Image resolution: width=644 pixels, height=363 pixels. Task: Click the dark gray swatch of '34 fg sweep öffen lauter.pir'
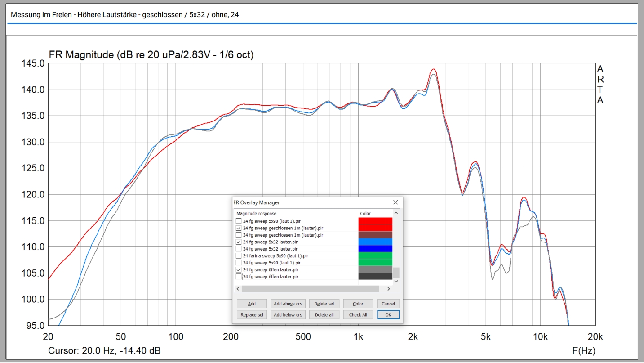coord(375,277)
